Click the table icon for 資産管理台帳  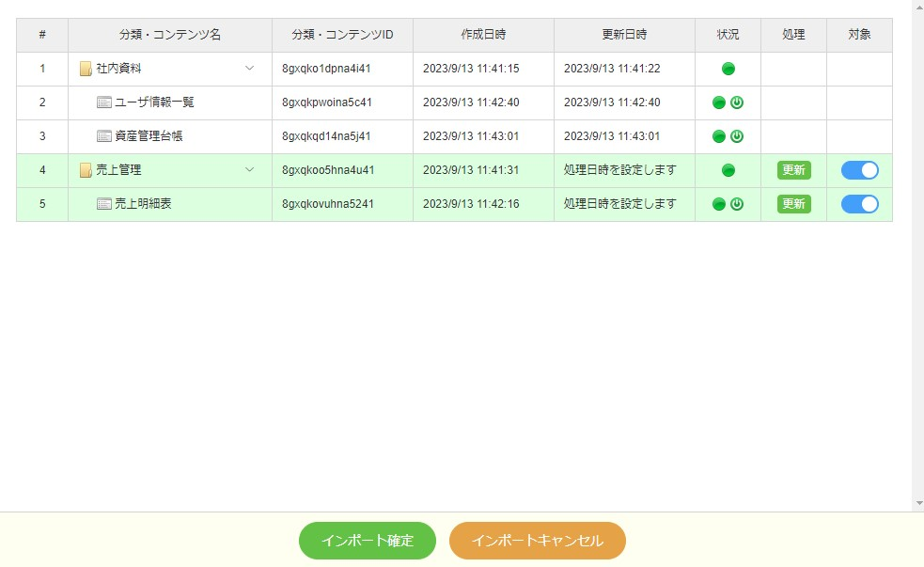(x=104, y=136)
